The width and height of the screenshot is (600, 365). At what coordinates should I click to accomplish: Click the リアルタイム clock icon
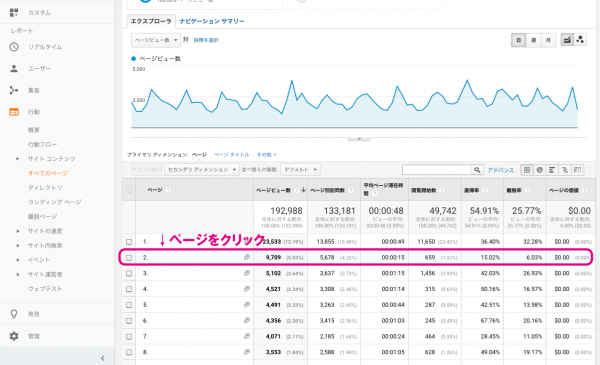(x=14, y=47)
